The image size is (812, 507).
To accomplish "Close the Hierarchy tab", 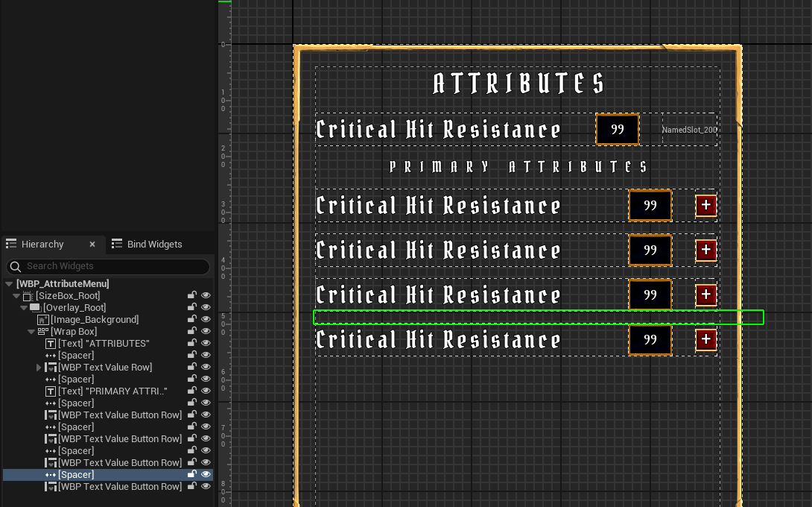I will (x=92, y=244).
